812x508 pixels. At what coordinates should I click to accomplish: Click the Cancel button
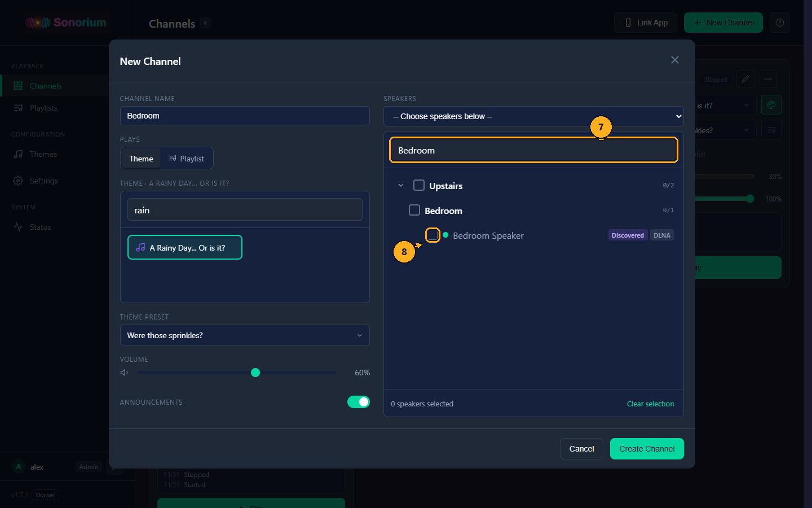[x=581, y=449]
